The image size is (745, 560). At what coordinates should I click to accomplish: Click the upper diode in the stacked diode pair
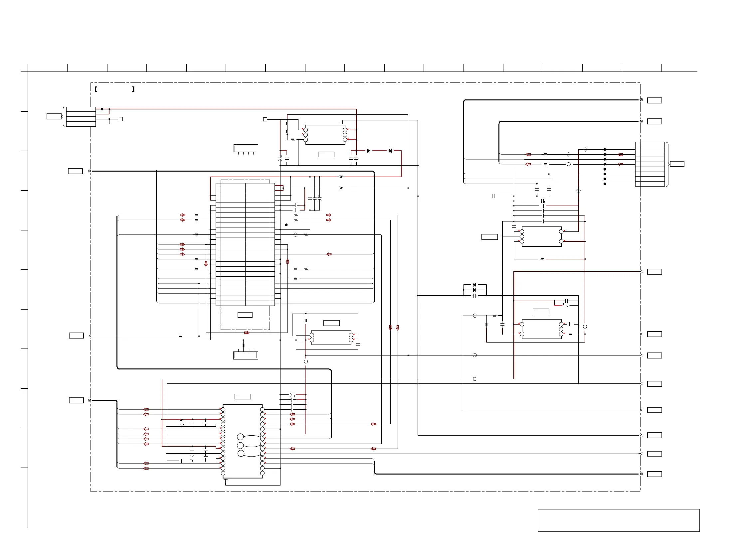click(474, 285)
